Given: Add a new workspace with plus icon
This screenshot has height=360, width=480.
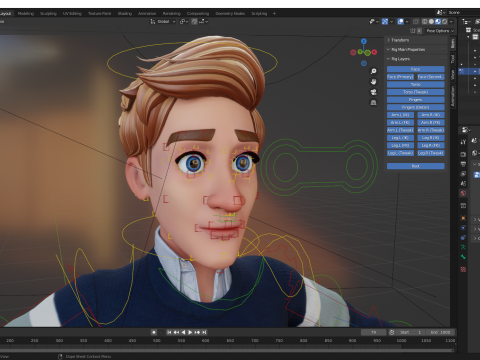Looking at the screenshot, I should [x=274, y=13].
